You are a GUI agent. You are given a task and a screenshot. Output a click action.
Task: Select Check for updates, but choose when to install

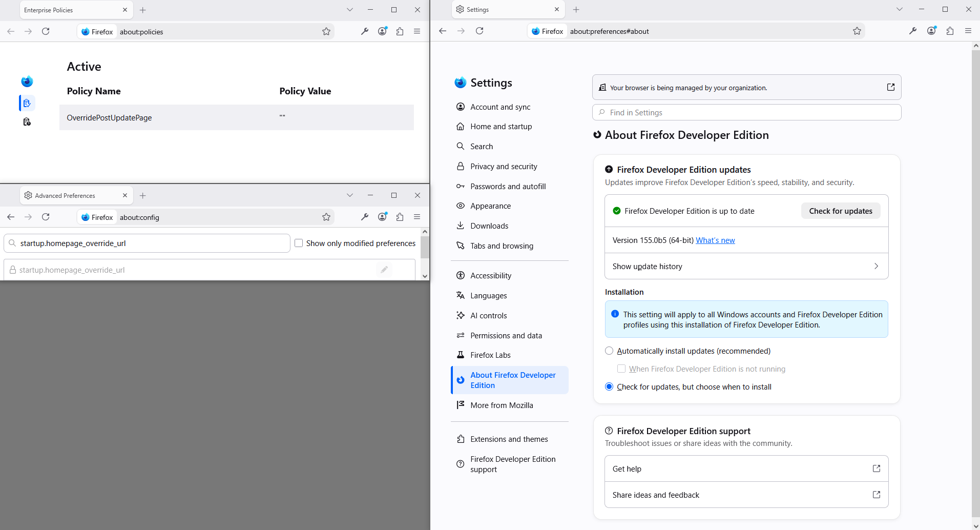pos(609,386)
